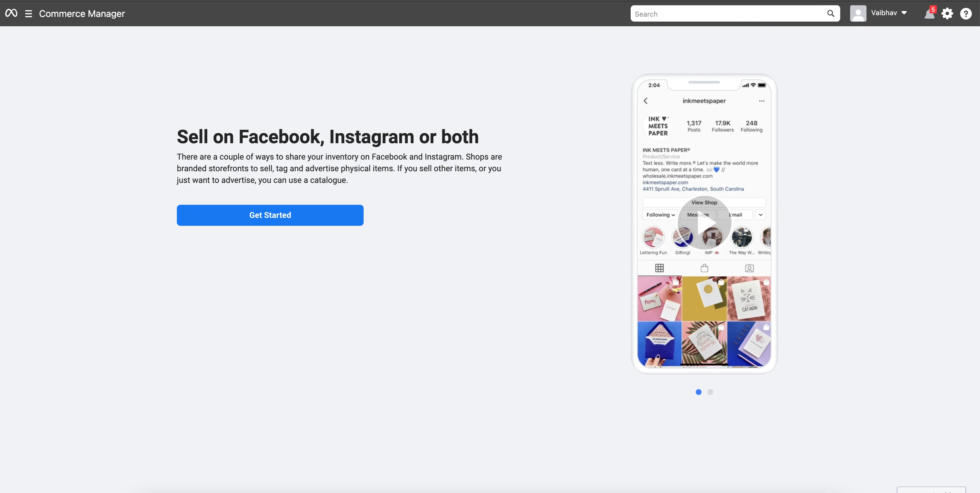Expand the chevron next to Email
The height and width of the screenshot is (493, 980).
pyautogui.click(x=761, y=215)
